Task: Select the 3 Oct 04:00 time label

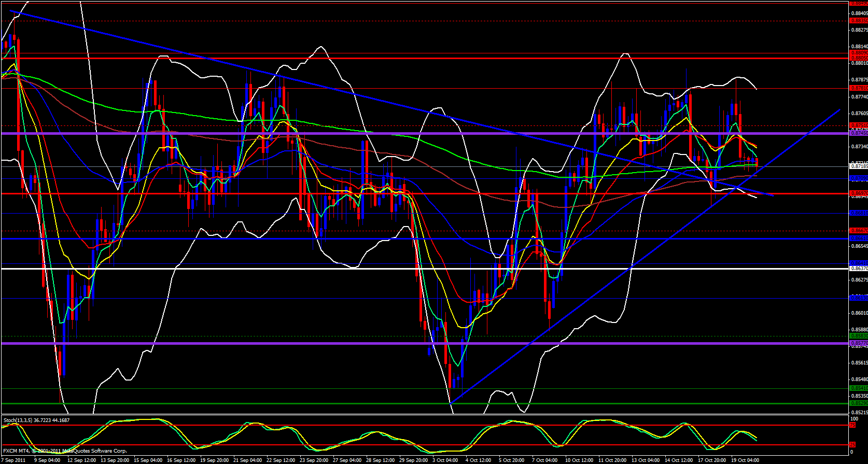Action: click(445, 460)
